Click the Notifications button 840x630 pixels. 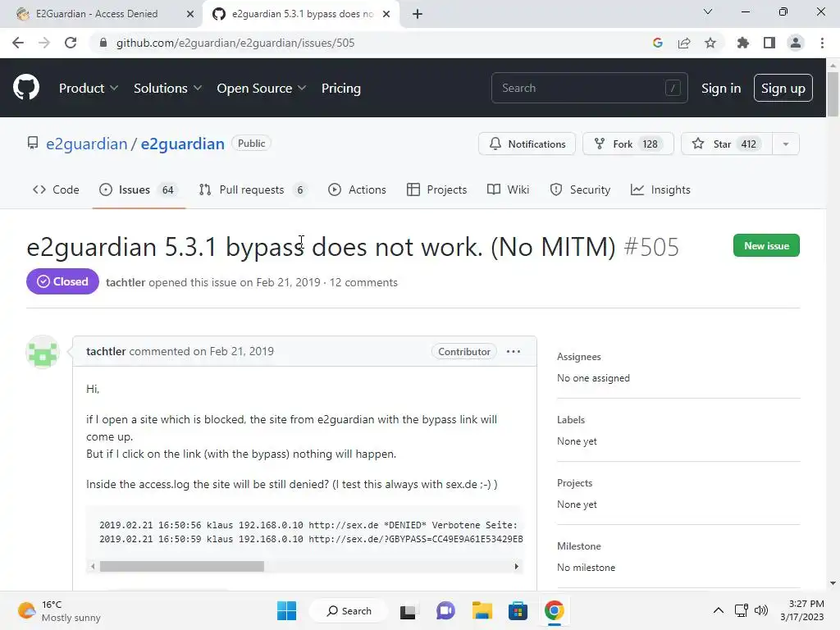tap(527, 144)
